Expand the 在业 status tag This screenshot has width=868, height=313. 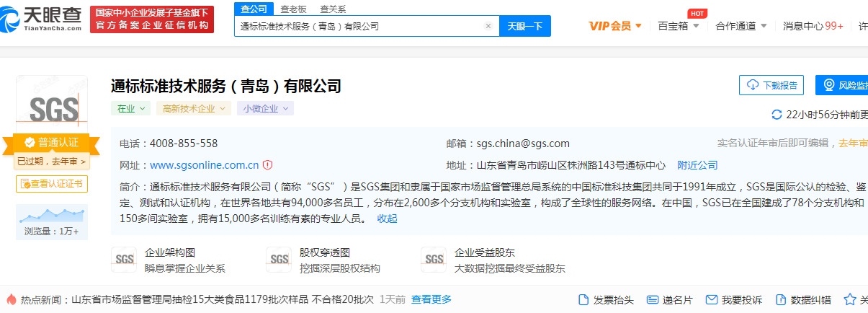[130, 108]
